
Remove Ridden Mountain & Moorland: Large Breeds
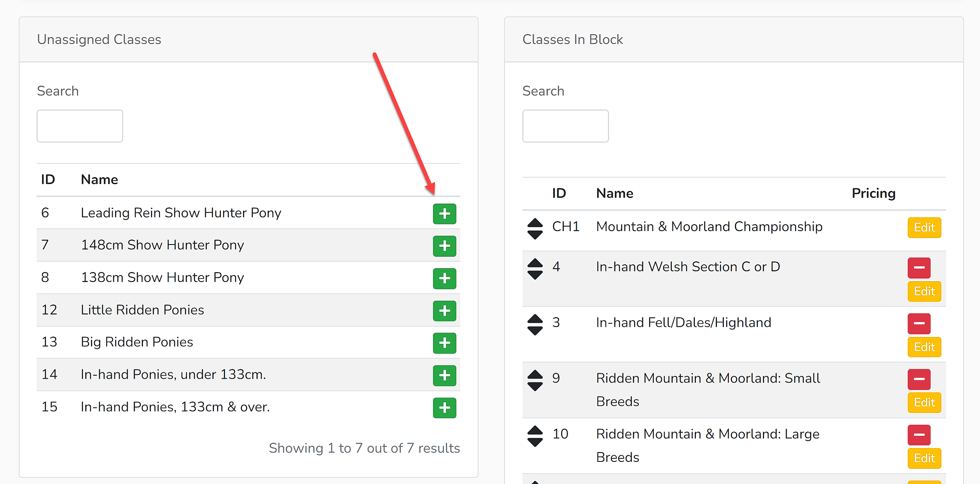(x=919, y=435)
